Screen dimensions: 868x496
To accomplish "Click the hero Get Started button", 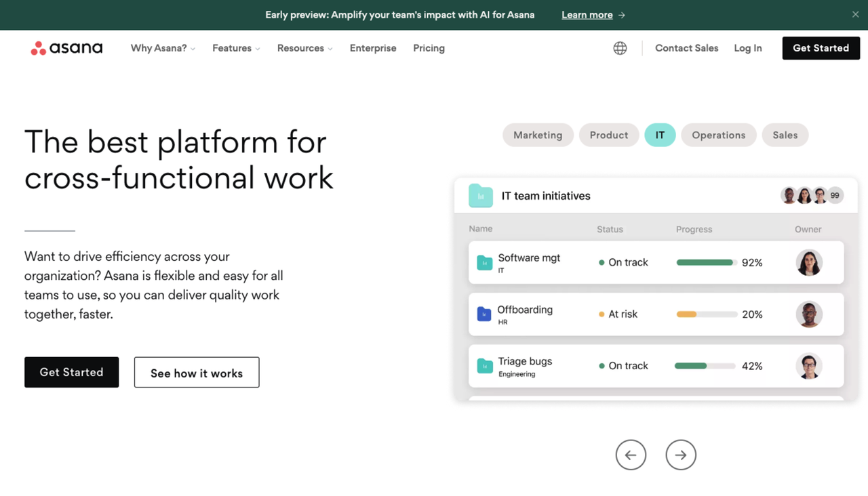I will 72,372.
